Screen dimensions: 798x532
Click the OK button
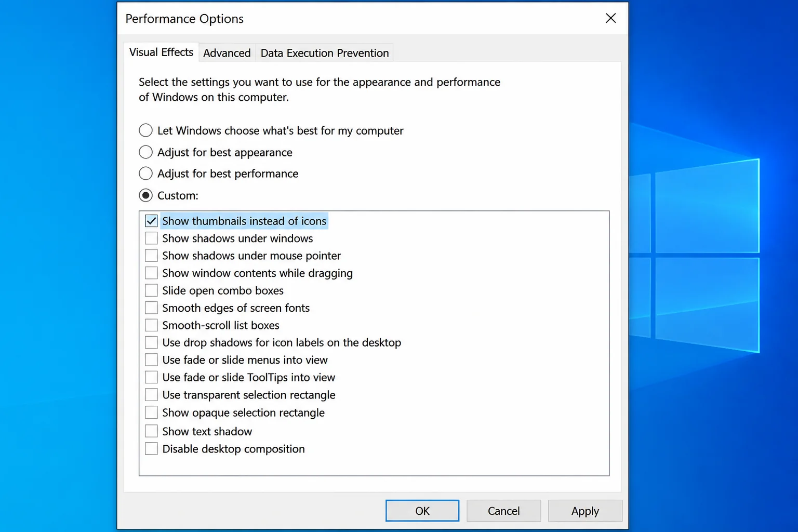click(422, 511)
